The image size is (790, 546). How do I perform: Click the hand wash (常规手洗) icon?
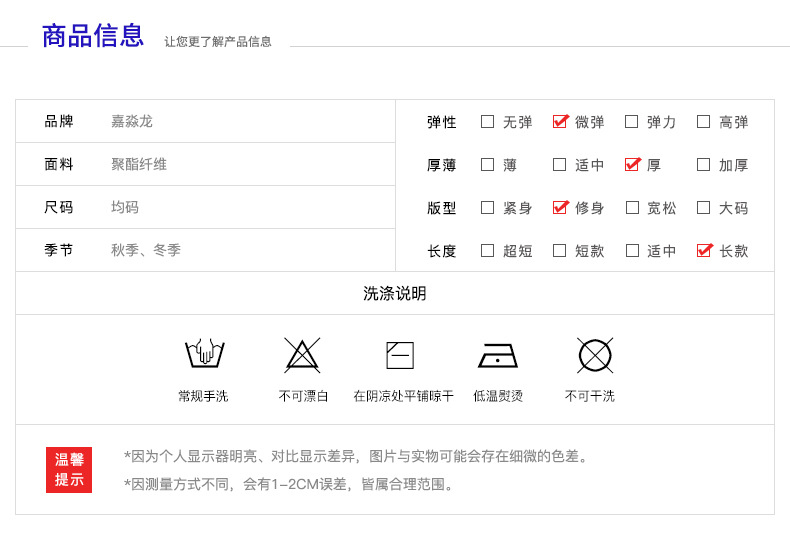205,353
